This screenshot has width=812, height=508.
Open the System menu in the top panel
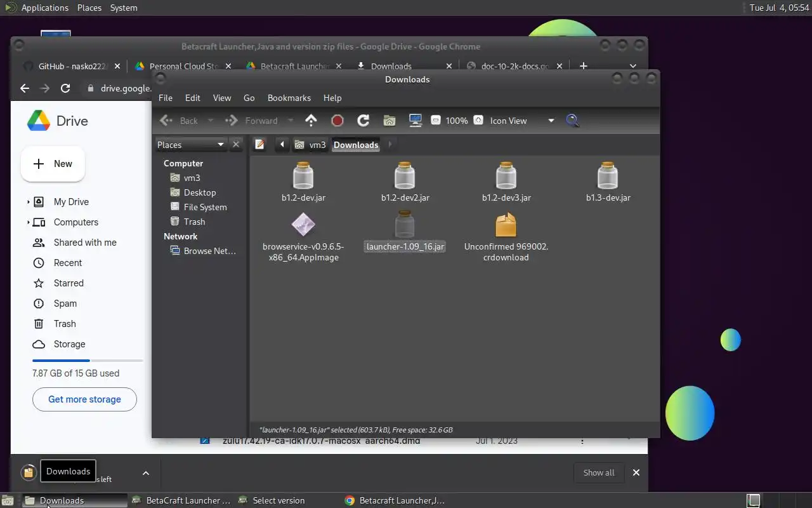[x=124, y=8]
